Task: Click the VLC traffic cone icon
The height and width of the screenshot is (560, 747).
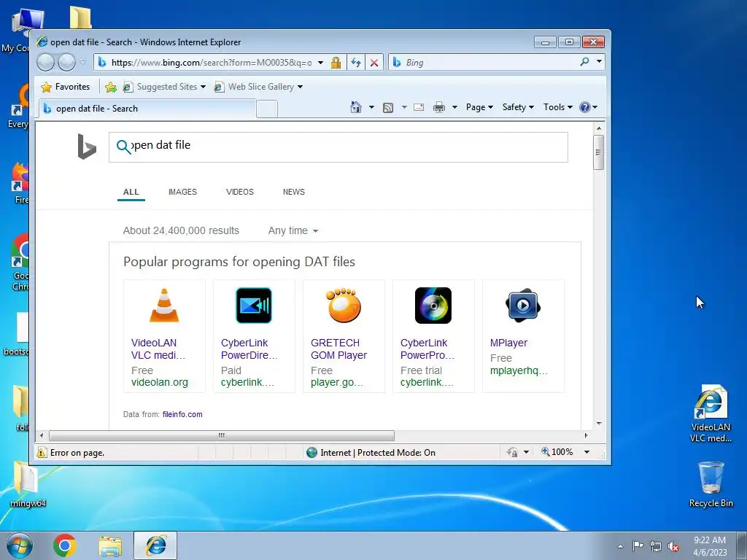Action: 164,306
